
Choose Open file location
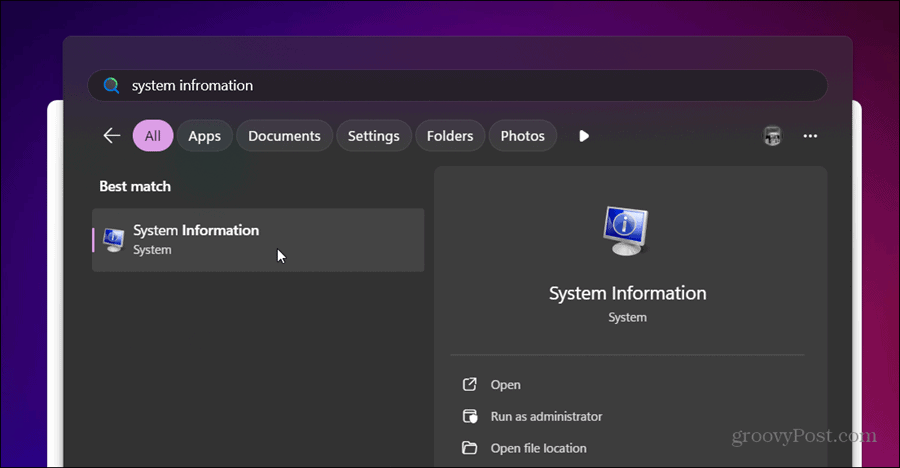click(538, 448)
